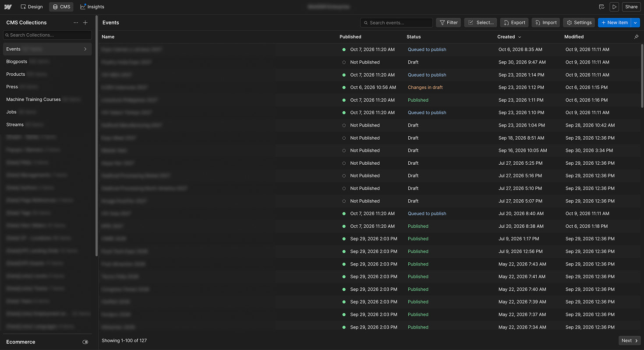This screenshot has height=350, width=644.
Task: Click the Search Collections input field
Action: click(x=47, y=35)
